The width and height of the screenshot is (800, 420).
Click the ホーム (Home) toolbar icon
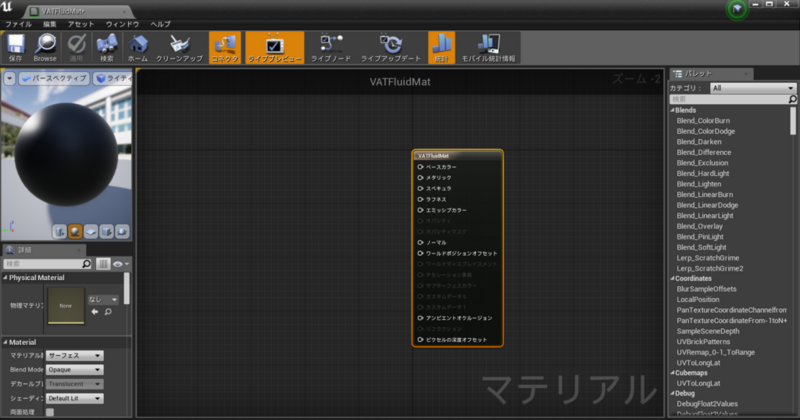(138, 47)
